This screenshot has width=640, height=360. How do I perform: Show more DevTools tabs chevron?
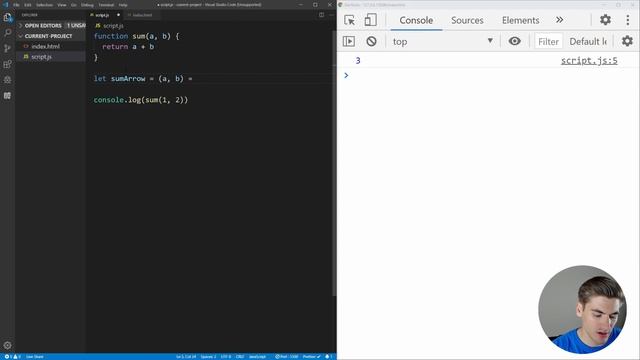[559, 20]
